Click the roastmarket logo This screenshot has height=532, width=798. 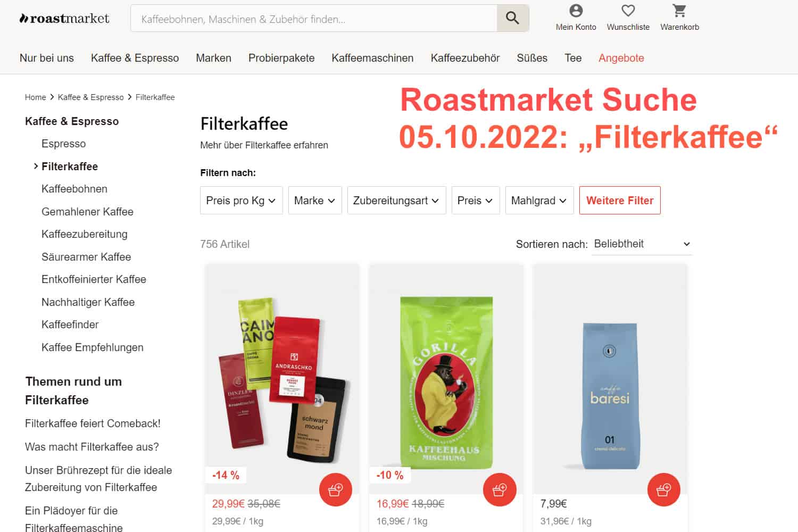point(64,19)
